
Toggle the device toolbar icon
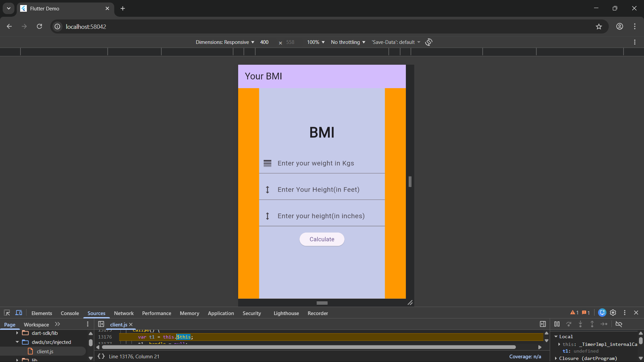tap(19, 313)
